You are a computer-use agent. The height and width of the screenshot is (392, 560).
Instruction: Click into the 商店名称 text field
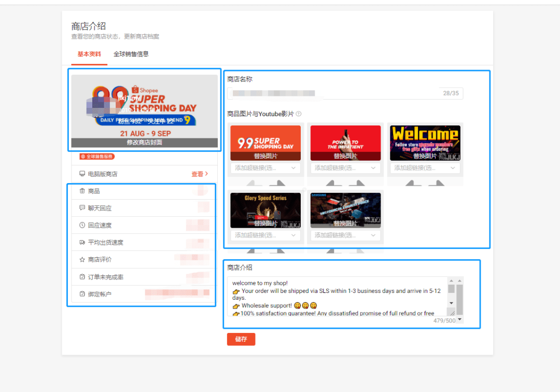pyautogui.click(x=332, y=93)
